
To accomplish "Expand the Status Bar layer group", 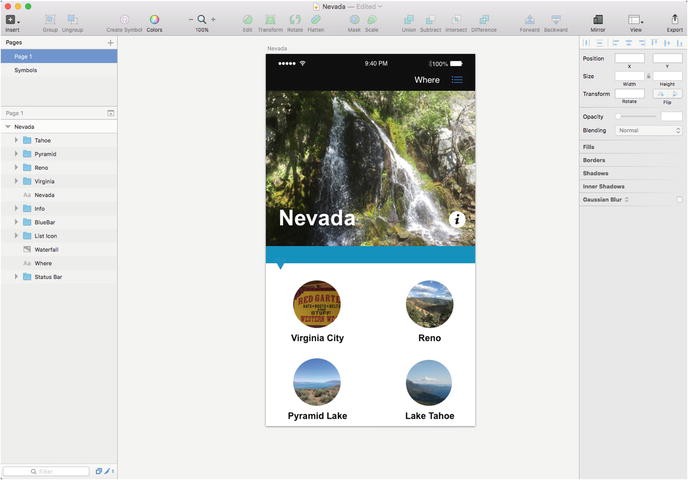I will point(16,276).
